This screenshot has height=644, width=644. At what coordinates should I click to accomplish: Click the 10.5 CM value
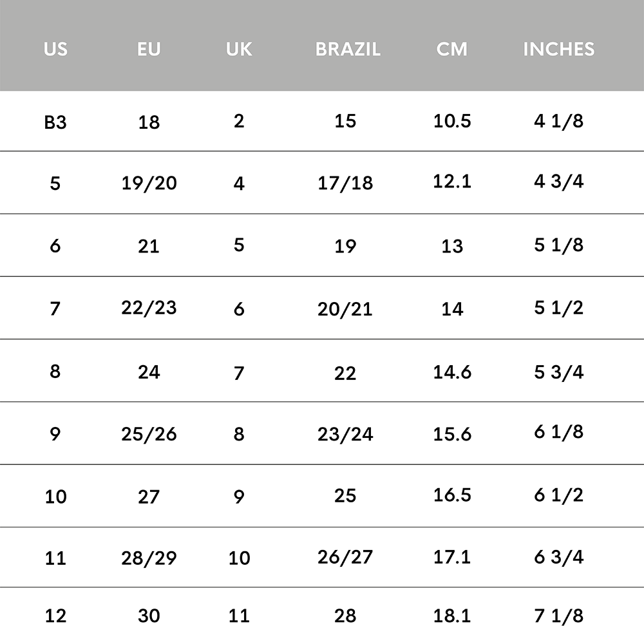tap(452, 121)
